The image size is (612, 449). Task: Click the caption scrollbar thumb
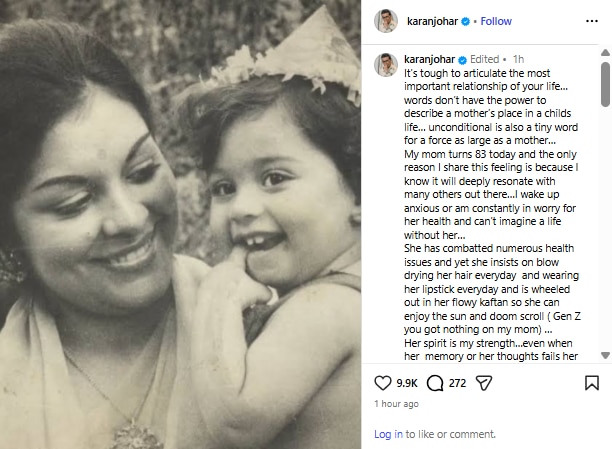tap(605, 84)
